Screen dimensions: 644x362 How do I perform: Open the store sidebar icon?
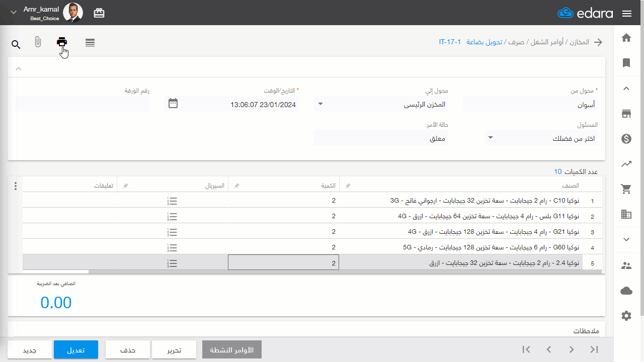click(x=626, y=113)
